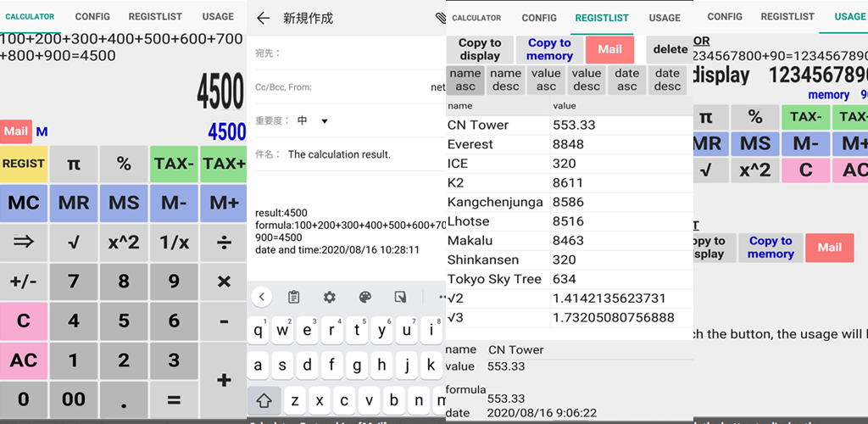Screen dimensions: 868x424
Task: Select the Shinkansen row
Action: coord(570,259)
